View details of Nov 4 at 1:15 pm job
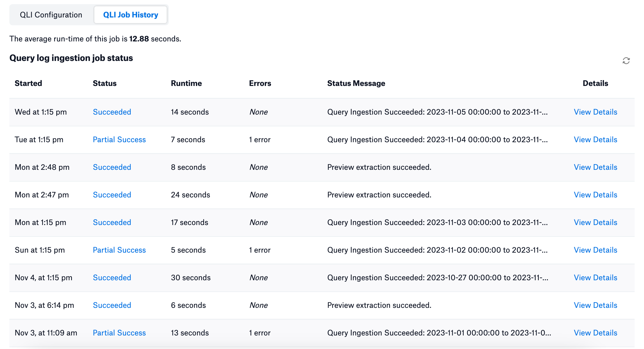 [596, 278]
